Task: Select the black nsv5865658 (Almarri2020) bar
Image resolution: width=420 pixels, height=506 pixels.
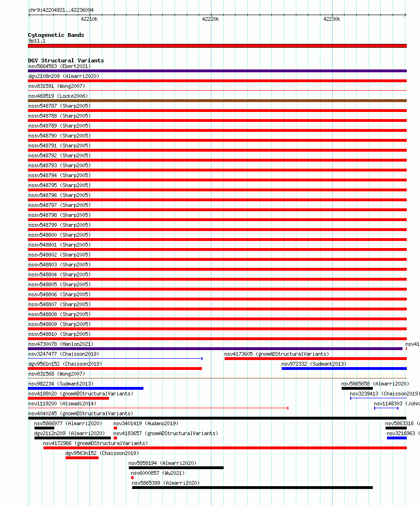Action: (357, 388)
